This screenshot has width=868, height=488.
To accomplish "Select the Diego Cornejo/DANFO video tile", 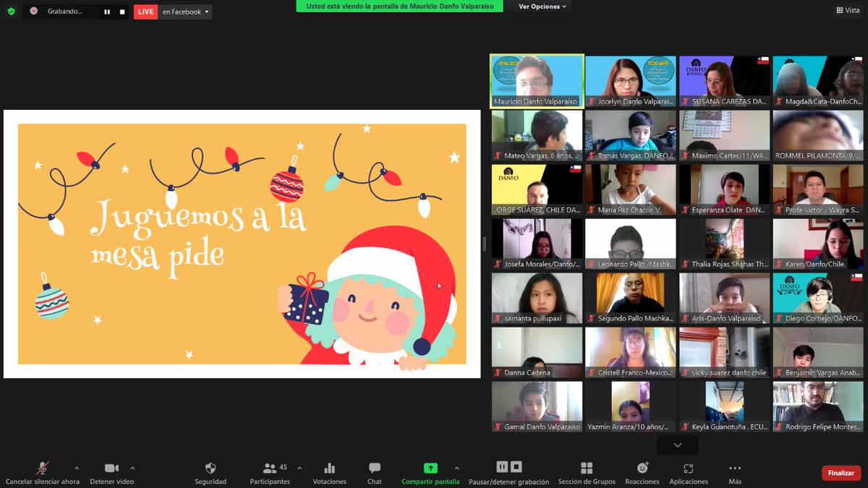I will pyautogui.click(x=818, y=298).
